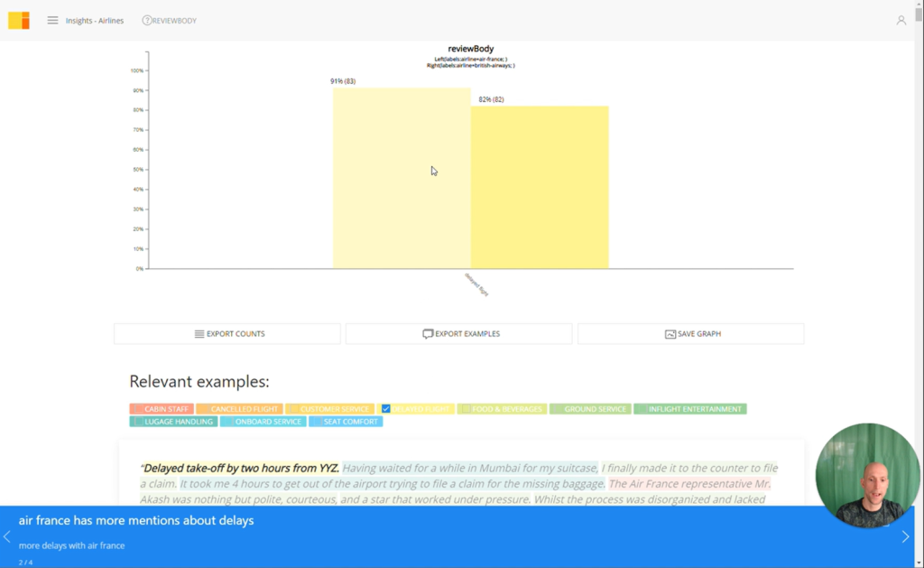Click the Save Graph image icon
924x568 pixels.
click(670, 334)
